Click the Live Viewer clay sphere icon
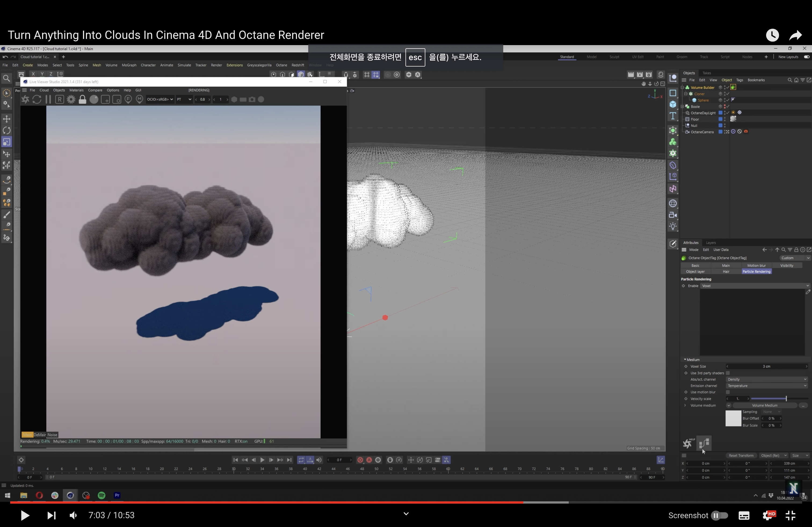 coord(94,99)
